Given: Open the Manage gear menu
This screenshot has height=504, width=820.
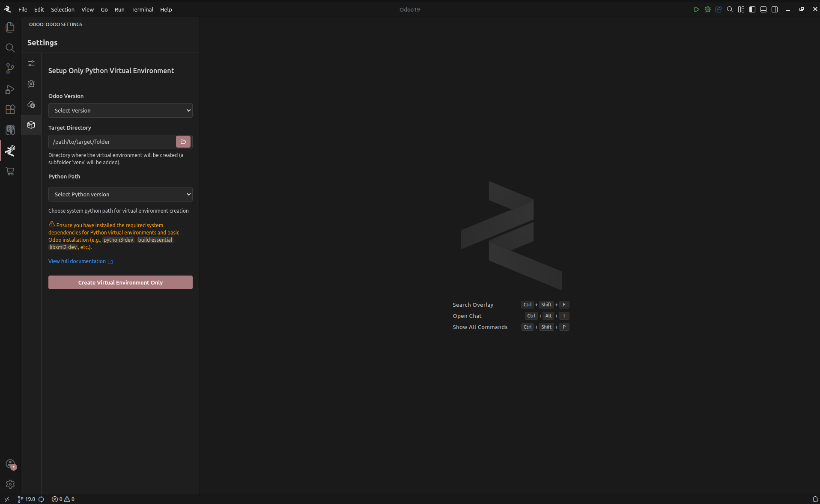Looking at the screenshot, I should pos(10,484).
